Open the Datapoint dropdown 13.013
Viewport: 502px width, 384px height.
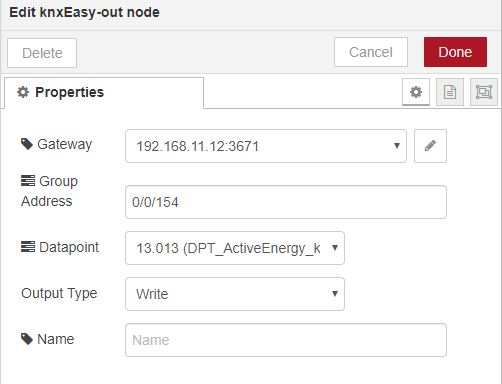pos(235,248)
